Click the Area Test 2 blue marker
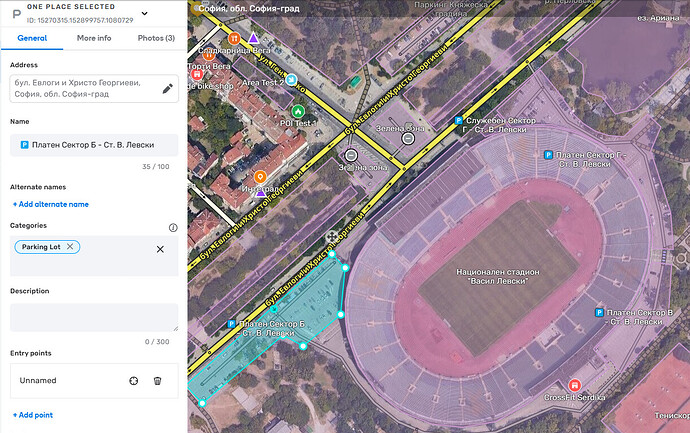Image resolution: width=690 pixels, height=433 pixels. pyautogui.click(x=291, y=80)
